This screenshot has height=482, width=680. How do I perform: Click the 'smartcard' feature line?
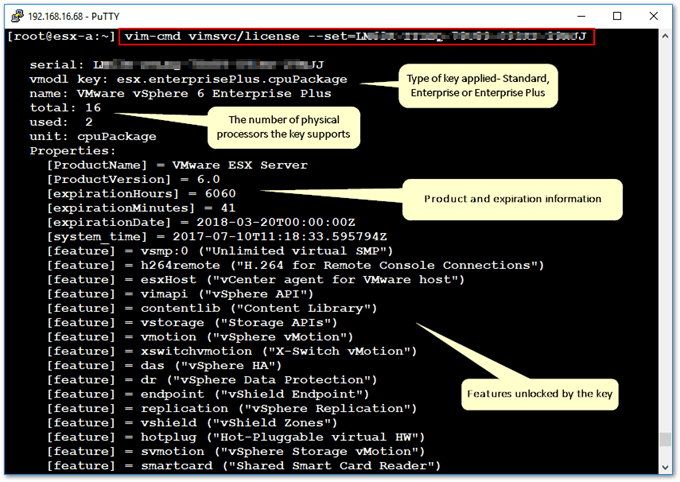click(244, 466)
